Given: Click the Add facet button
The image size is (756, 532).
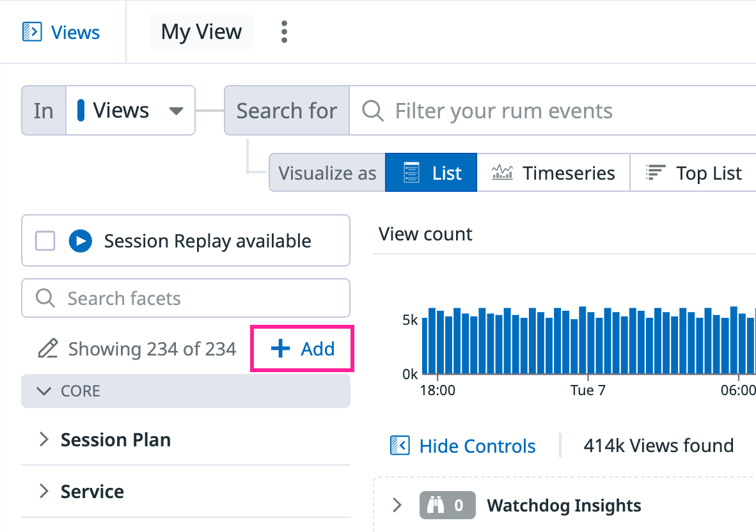Looking at the screenshot, I should click(x=303, y=348).
